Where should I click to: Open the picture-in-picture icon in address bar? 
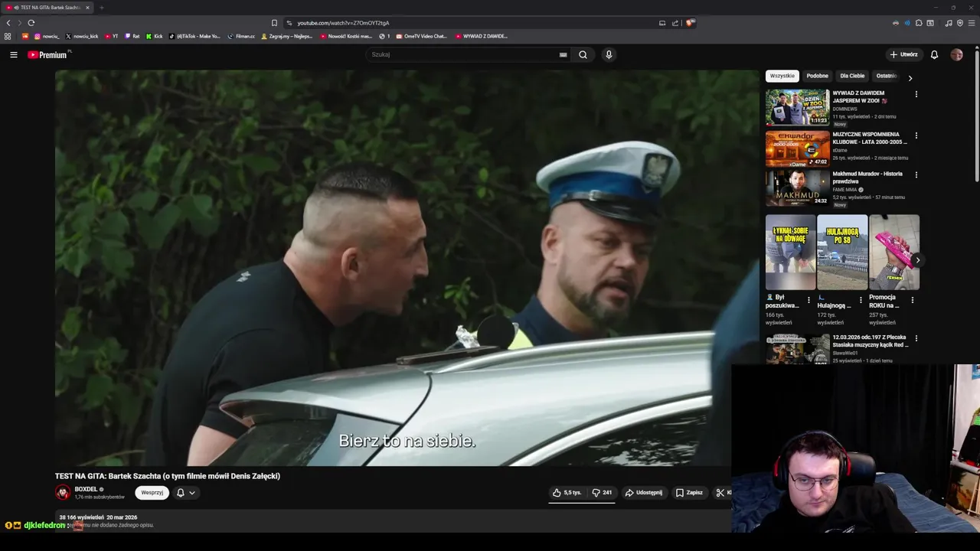click(x=662, y=23)
